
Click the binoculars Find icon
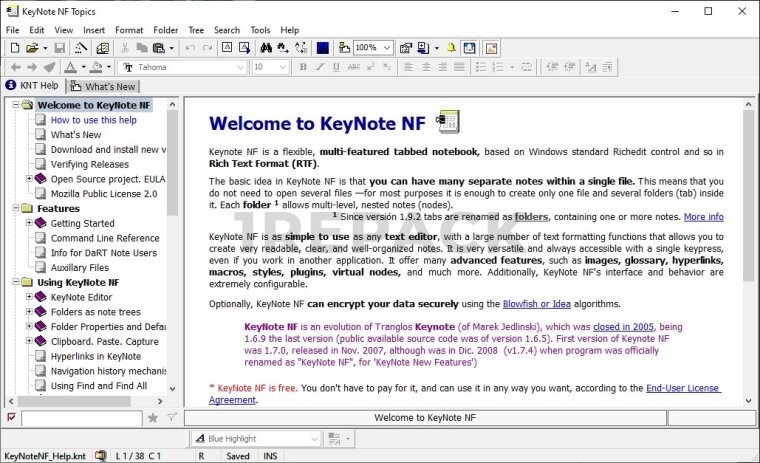coord(267,48)
